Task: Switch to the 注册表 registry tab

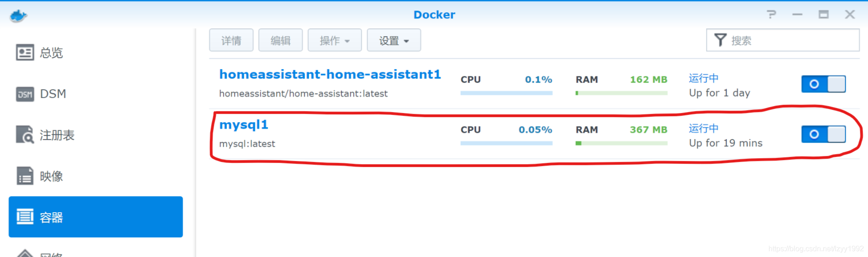Action: coord(57,135)
